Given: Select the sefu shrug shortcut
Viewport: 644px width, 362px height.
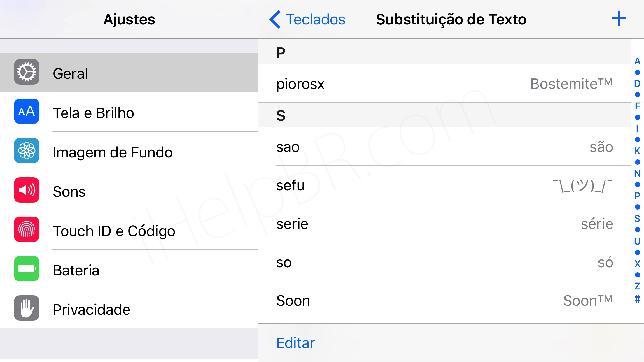Looking at the screenshot, I should [444, 185].
